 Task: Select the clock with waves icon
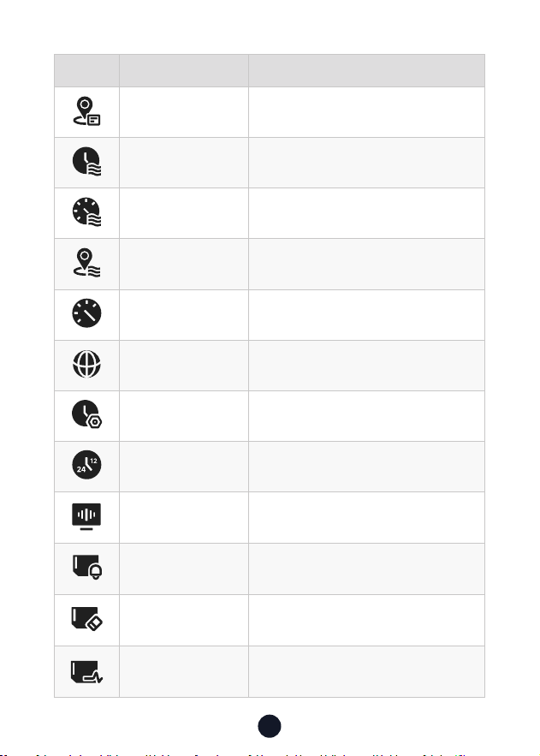(x=86, y=161)
